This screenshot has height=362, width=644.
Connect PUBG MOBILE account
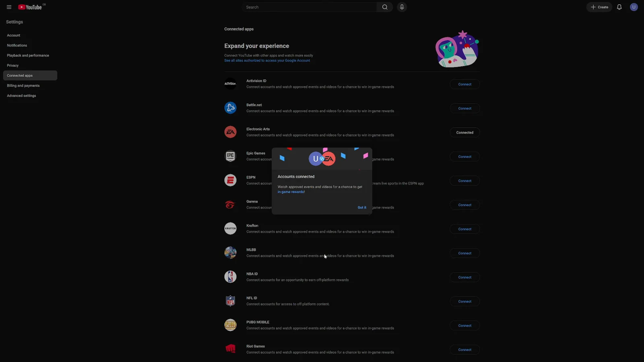click(x=464, y=325)
